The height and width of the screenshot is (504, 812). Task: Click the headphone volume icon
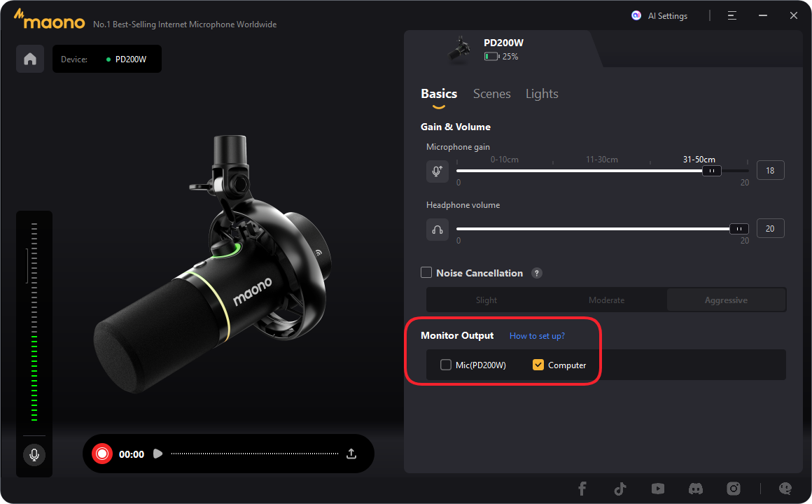pos(437,229)
